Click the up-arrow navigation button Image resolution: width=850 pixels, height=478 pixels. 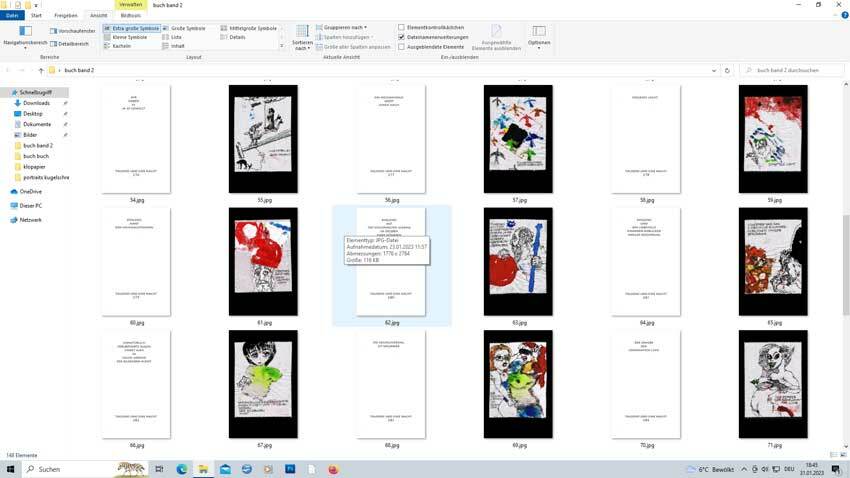click(41, 71)
